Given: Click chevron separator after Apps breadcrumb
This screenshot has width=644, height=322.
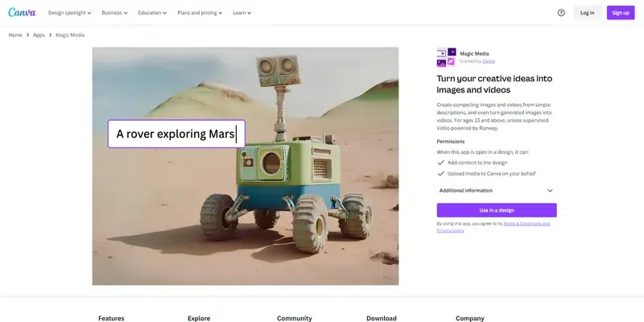Looking at the screenshot, I should 51,35.
